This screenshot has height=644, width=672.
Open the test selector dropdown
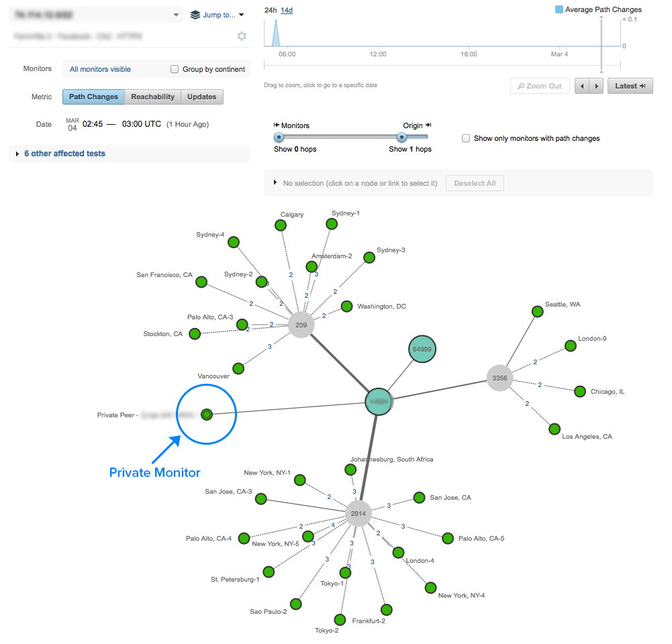coord(177,15)
